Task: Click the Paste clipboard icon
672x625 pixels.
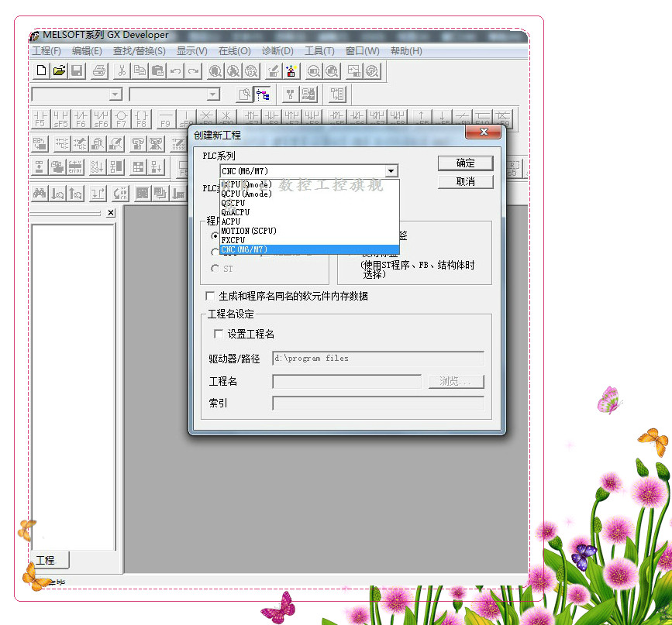Action: coord(157,70)
